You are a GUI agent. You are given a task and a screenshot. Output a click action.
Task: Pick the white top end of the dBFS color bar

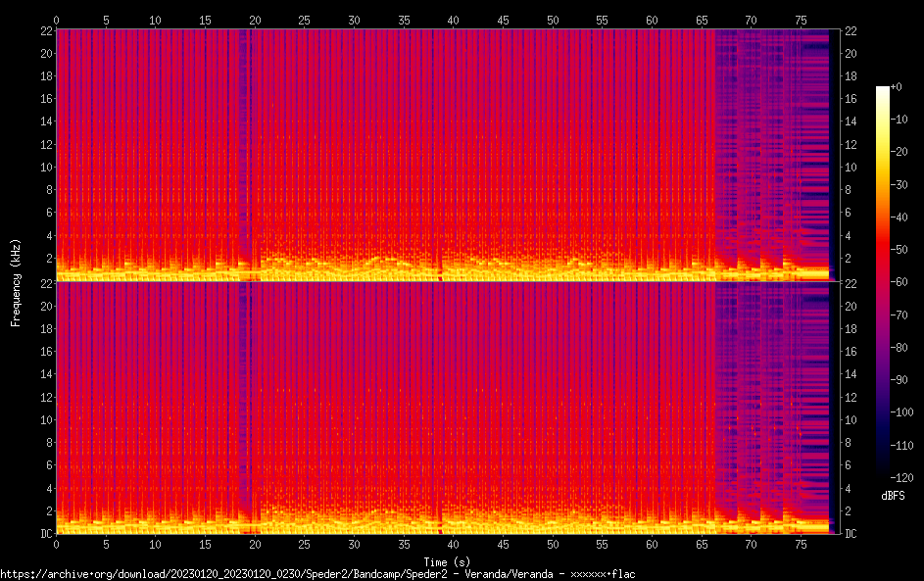point(883,90)
